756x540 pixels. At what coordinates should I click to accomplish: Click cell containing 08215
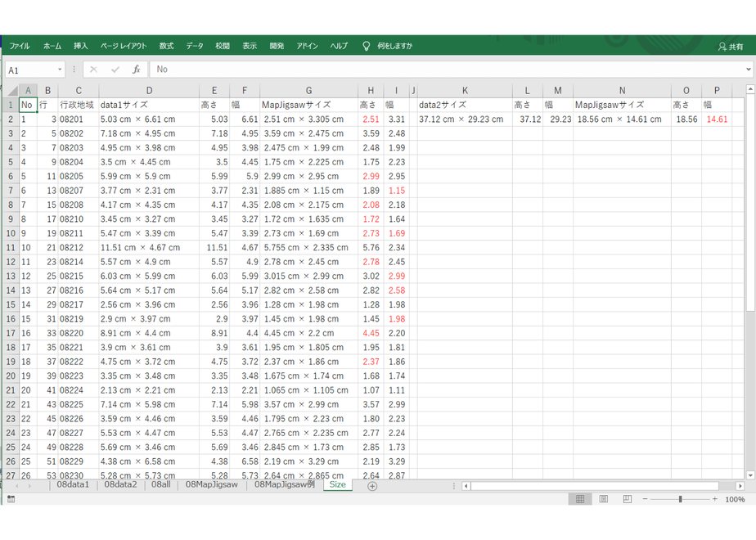(78, 276)
